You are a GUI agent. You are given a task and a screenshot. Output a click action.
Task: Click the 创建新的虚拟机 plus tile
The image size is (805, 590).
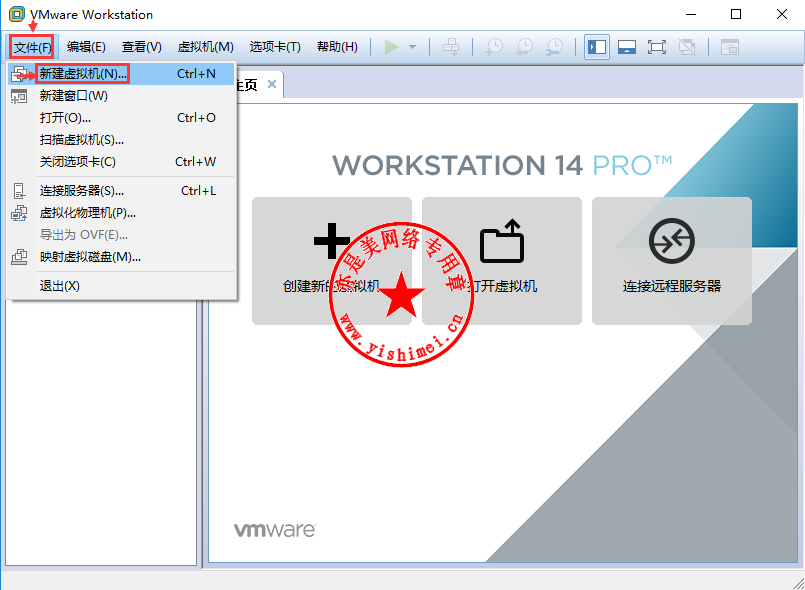(x=332, y=261)
